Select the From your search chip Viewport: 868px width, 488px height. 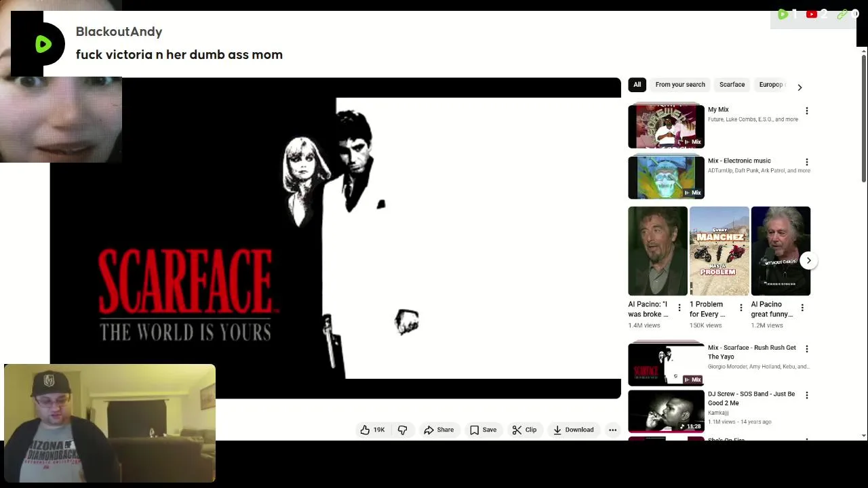[680, 85]
